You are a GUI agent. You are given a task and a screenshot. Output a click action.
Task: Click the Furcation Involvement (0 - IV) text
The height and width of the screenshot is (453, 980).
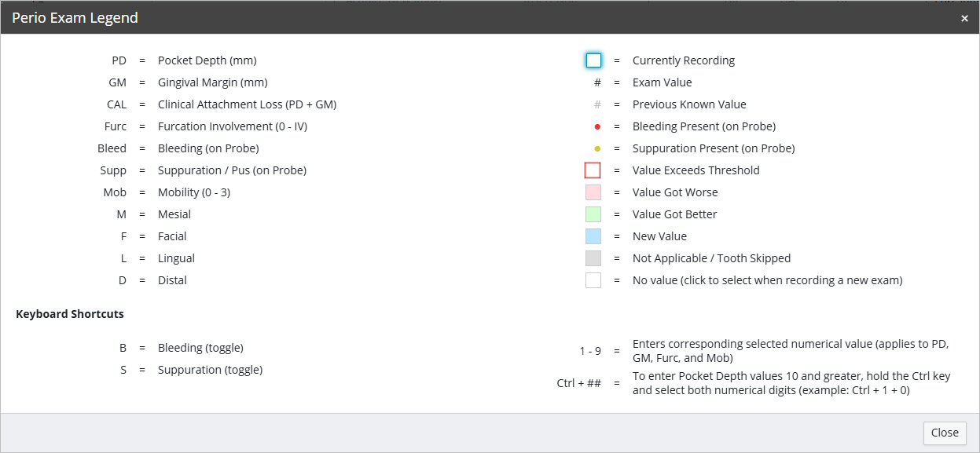click(232, 126)
